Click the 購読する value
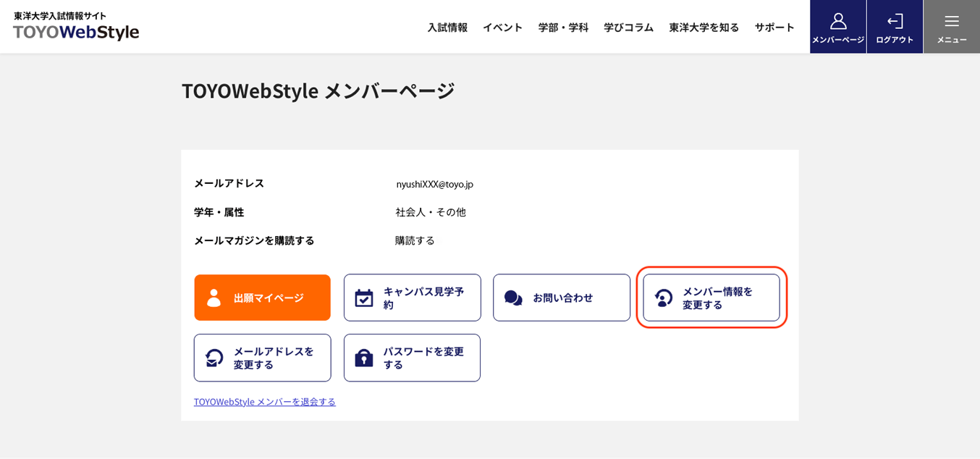980x459 pixels. coord(415,240)
